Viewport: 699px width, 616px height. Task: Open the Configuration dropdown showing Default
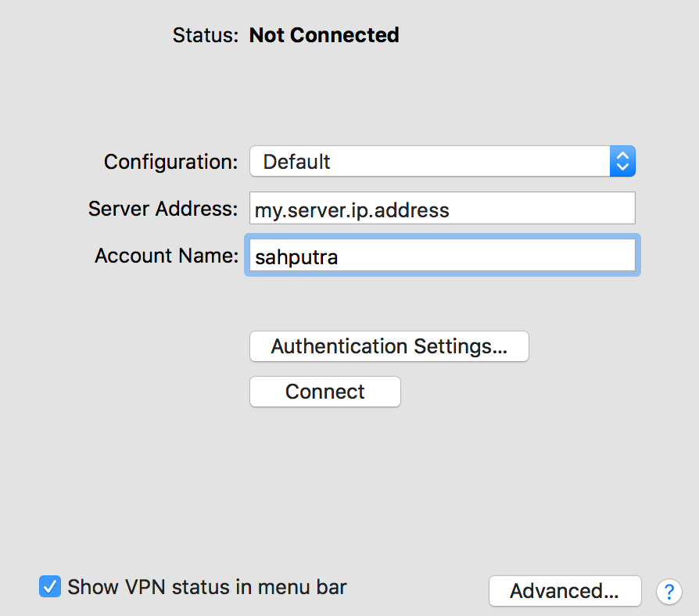point(443,161)
